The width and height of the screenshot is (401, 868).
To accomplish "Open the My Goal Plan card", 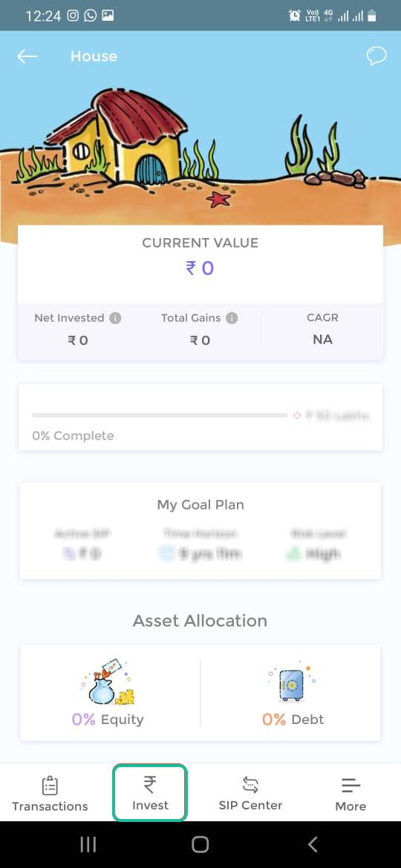I will pyautogui.click(x=200, y=531).
